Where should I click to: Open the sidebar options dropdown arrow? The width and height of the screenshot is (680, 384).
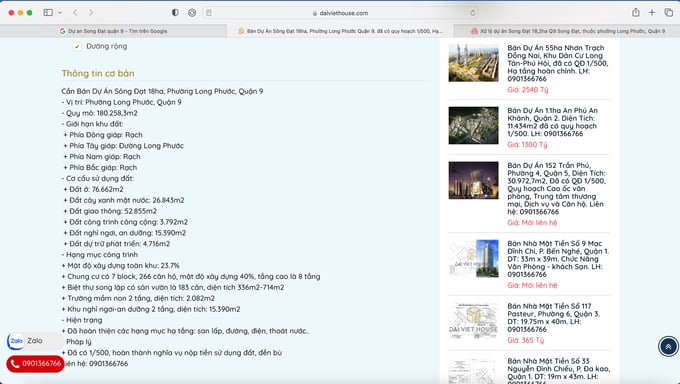pos(60,13)
